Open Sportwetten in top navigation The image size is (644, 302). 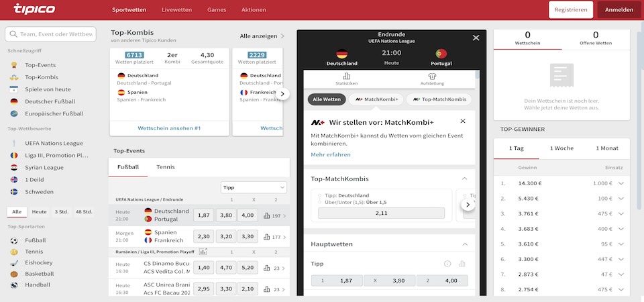click(x=129, y=10)
